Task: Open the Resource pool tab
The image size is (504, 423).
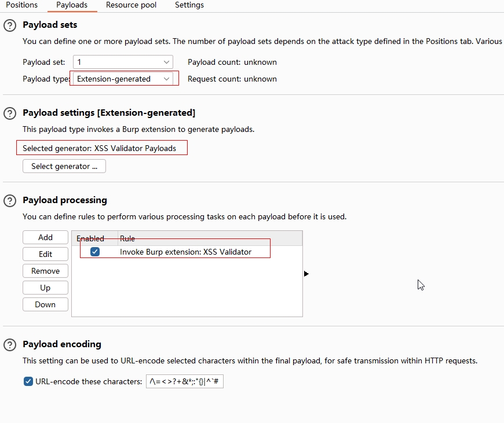Action: (131, 5)
